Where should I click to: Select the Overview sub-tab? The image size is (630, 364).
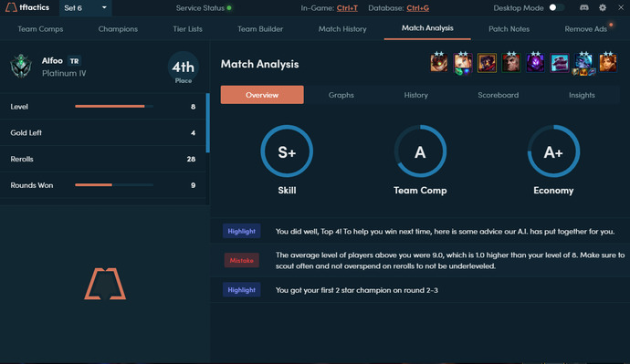262,95
